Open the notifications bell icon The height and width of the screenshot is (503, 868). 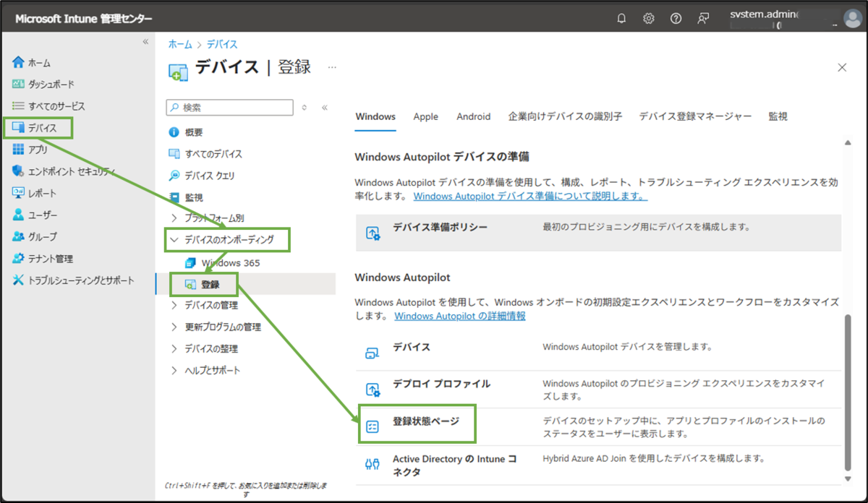coord(621,19)
